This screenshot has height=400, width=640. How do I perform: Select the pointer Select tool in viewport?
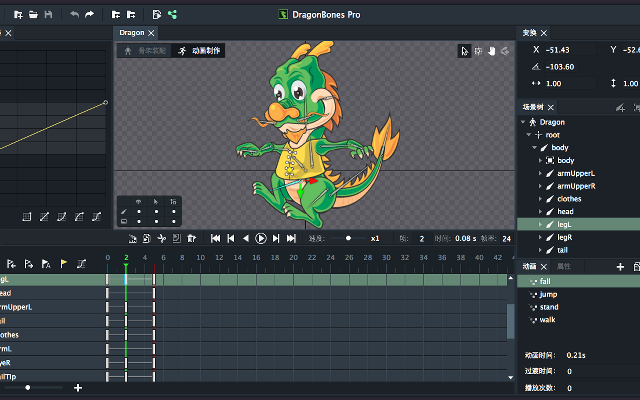click(x=464, y=51)
